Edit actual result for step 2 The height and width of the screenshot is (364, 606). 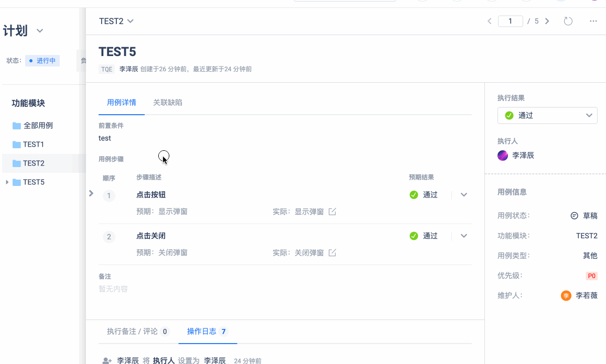click(332, 253)
